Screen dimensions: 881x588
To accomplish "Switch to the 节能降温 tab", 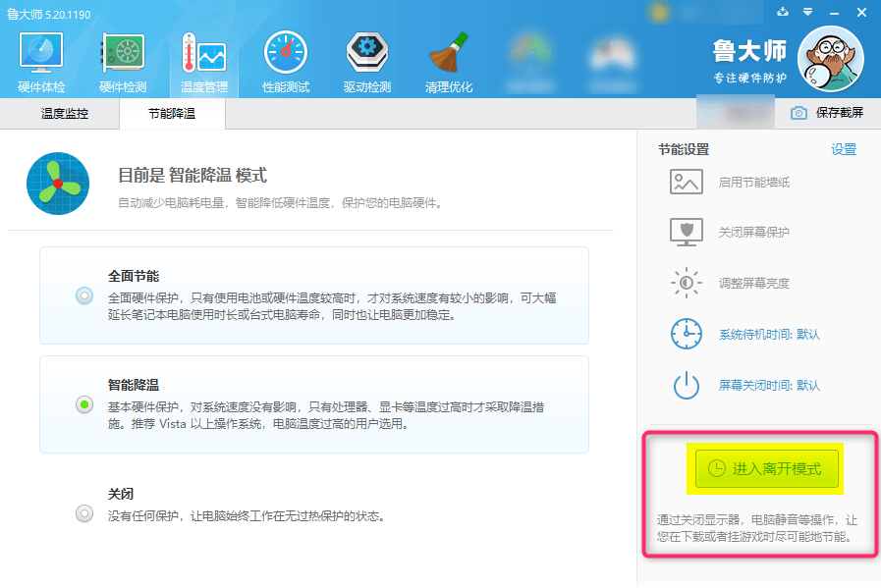I will point(172,114).
